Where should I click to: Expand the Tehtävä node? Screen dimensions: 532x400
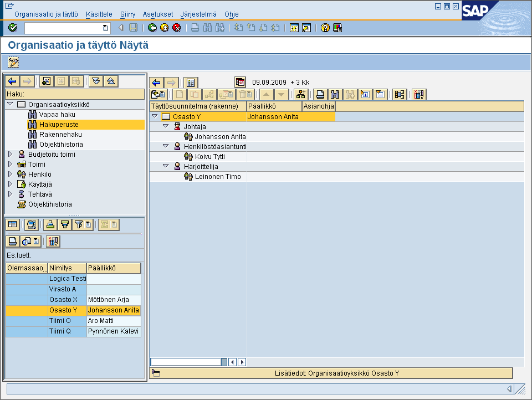point(10,194)
